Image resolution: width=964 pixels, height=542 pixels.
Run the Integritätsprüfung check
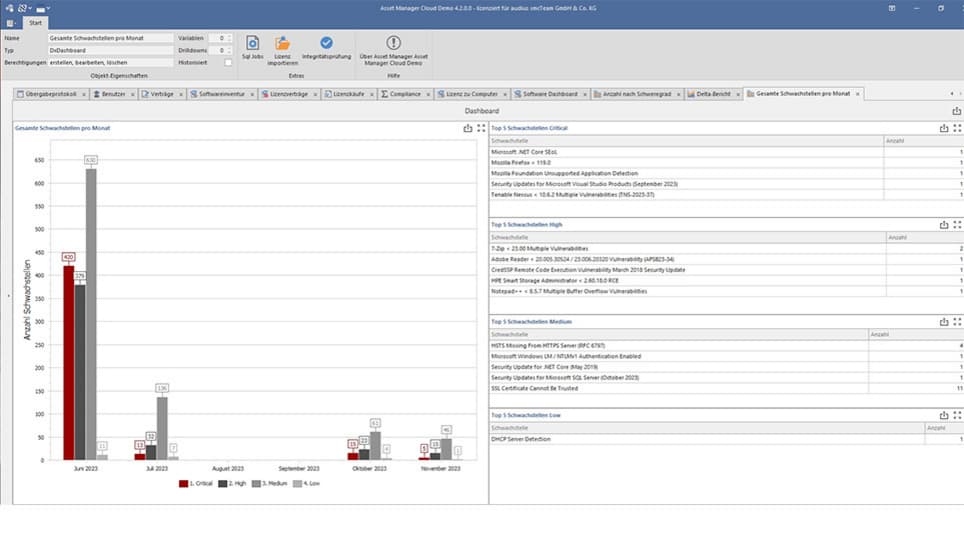326,47
